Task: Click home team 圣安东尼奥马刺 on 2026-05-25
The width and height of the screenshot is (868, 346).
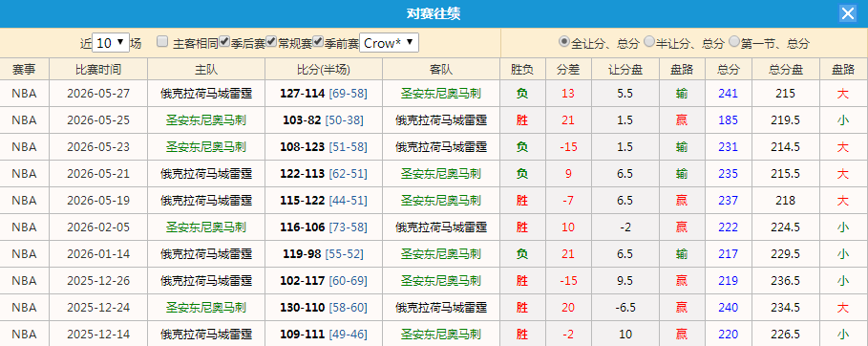Action: click(x=206, y=119)
